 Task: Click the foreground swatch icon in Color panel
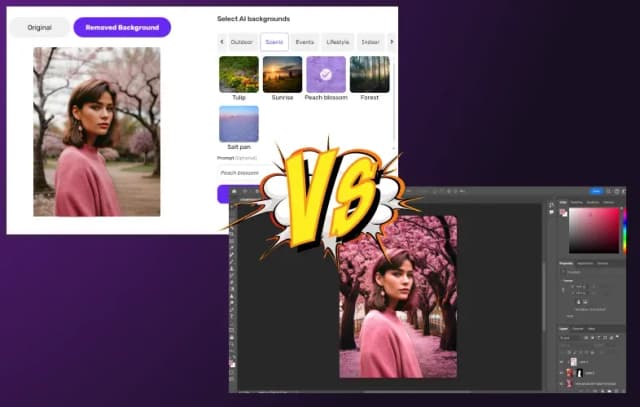click(563, 214)
